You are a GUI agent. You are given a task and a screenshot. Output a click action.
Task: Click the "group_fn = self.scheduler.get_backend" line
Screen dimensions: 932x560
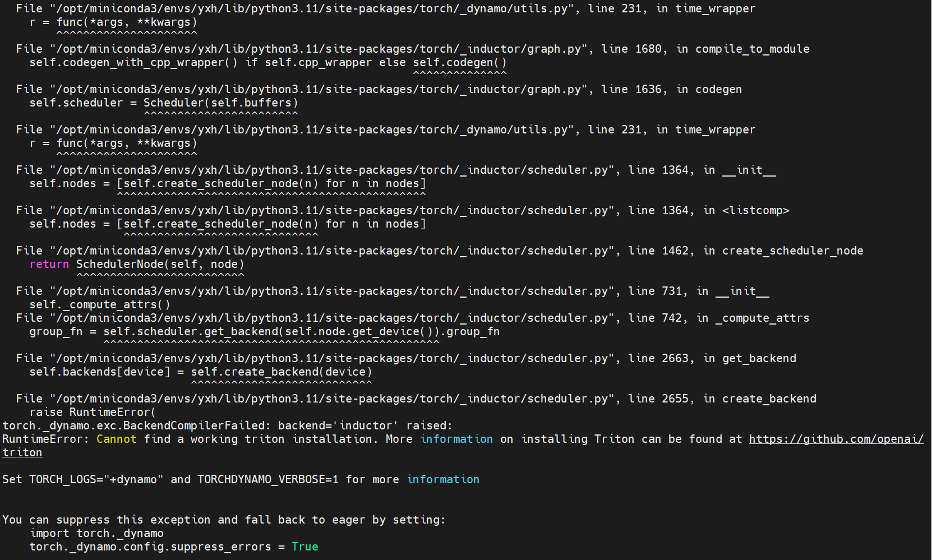pos(265,331)
